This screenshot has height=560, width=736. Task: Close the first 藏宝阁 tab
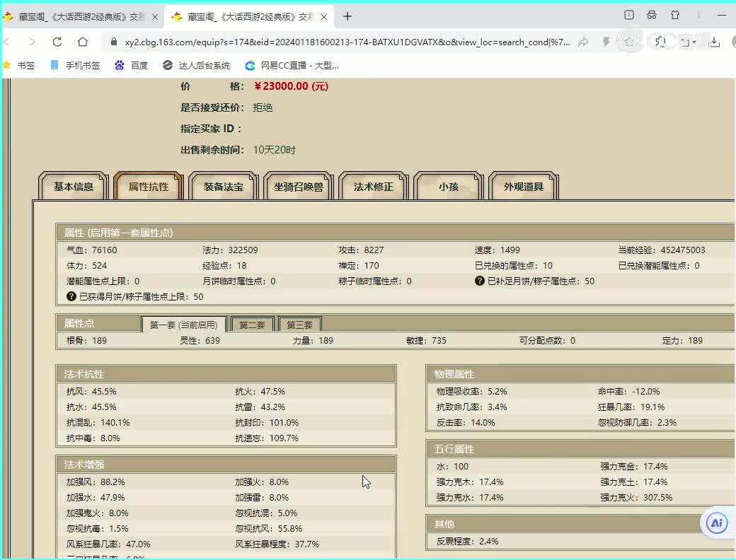[x=155, y=17]
